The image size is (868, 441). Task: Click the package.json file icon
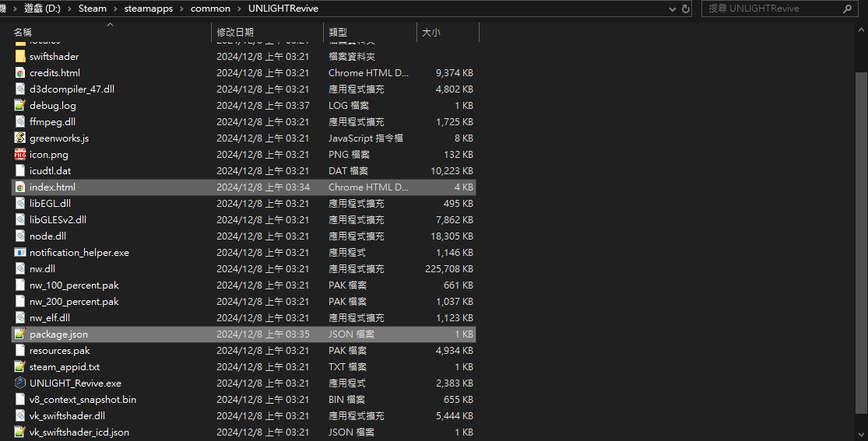(x=20, y=334)
